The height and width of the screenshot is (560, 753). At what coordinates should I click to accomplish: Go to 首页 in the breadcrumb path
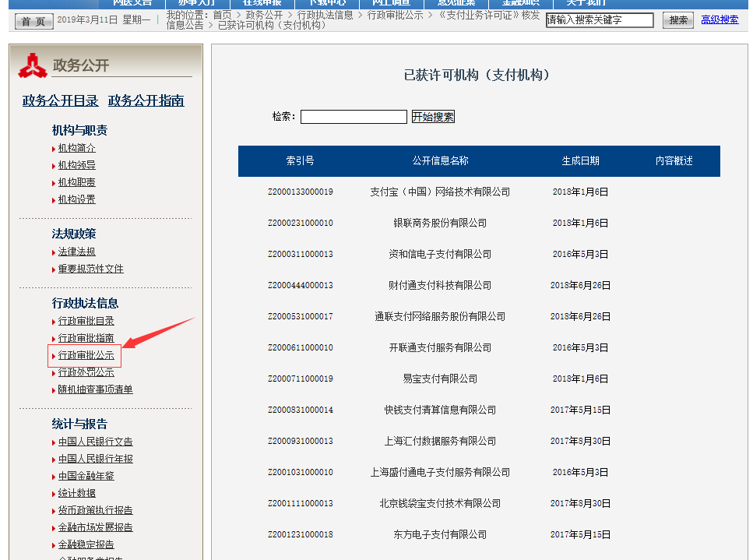pyautogui.click(x=223, y=16)
